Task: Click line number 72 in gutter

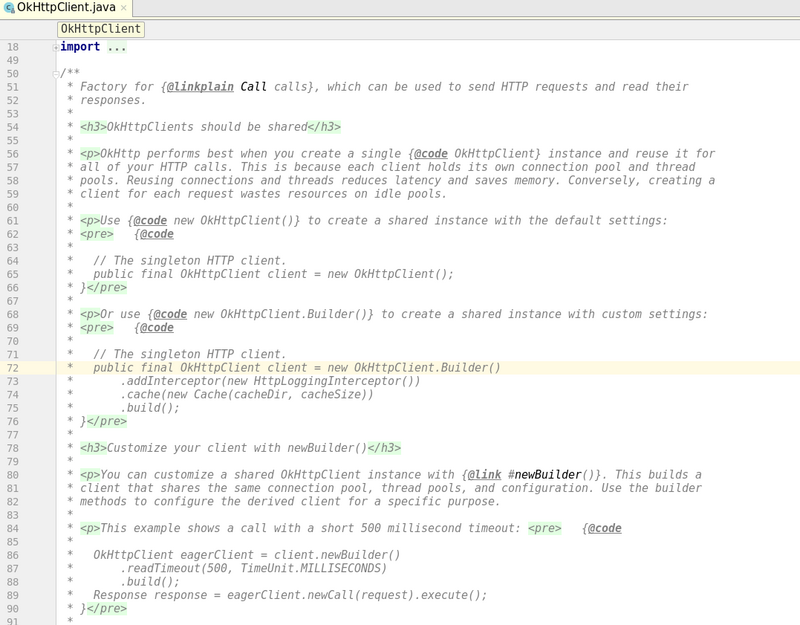Action: point(13,368)
